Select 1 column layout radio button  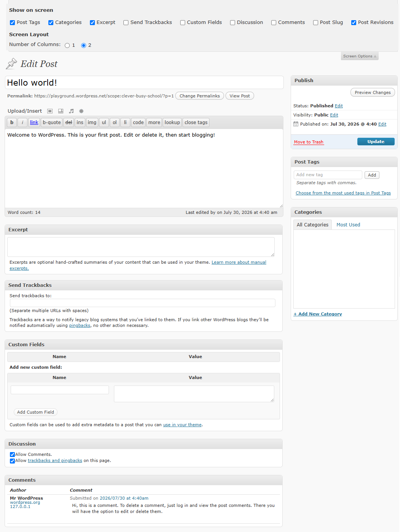tap(67, 45)
